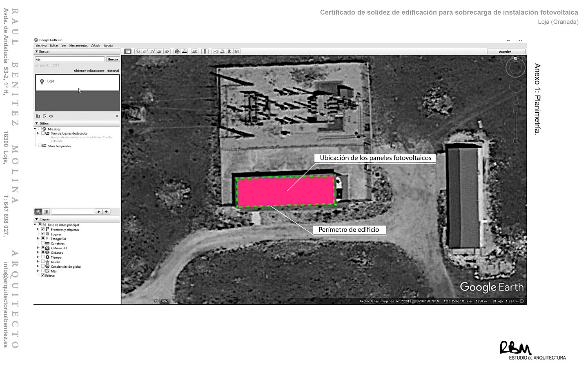
Task: Open the Añadir menu
Action: click(96, 45)
